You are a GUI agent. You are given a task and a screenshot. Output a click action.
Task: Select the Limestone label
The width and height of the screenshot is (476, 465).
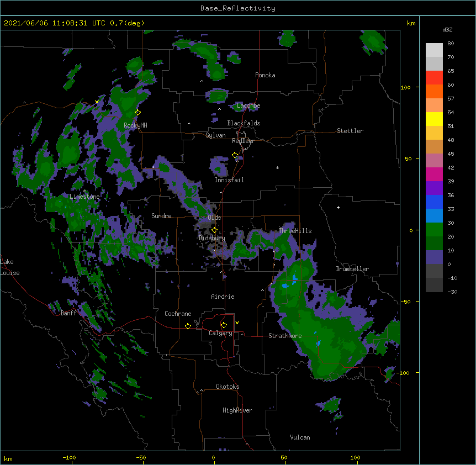coord(84,197)
